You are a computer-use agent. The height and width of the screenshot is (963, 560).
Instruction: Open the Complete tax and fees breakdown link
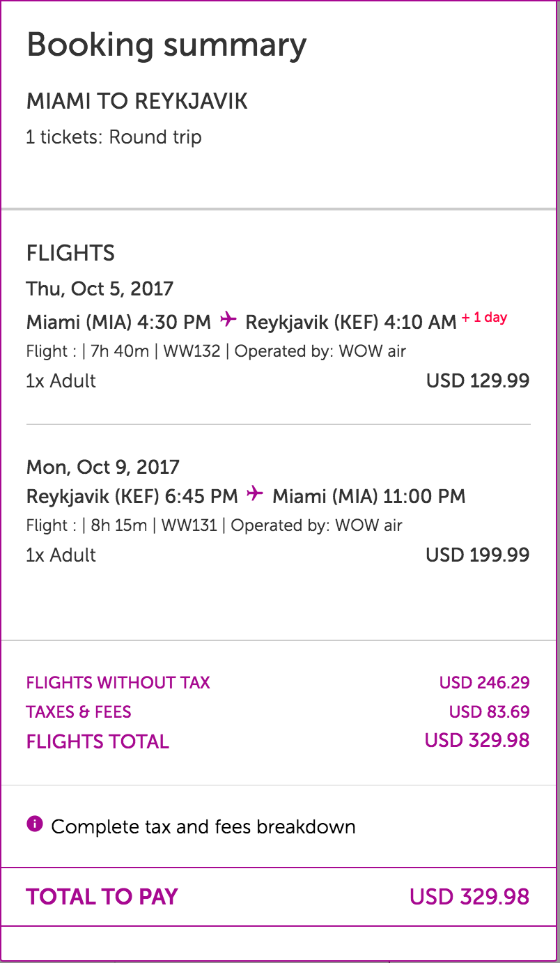coord(203,827)
